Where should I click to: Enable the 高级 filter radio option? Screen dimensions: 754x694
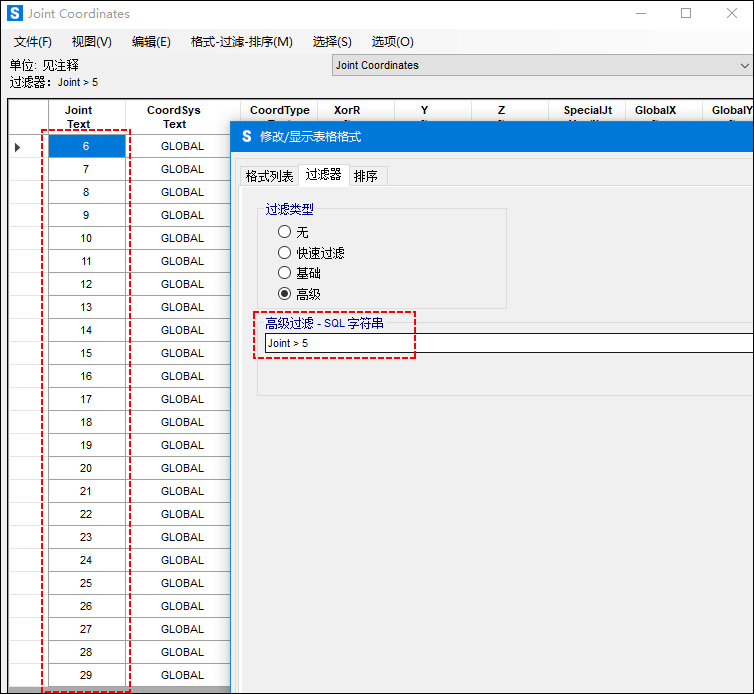[285, 294]
